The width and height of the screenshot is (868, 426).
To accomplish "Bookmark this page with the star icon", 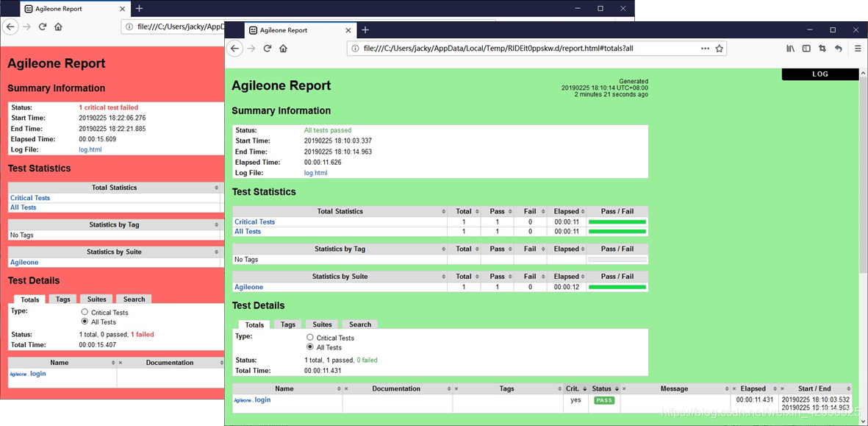I will click(x=719, y=49).
